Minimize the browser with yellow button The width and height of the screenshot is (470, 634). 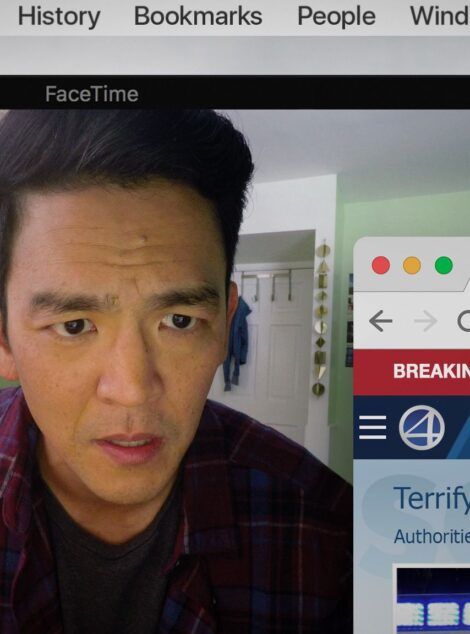[x=412, y=265]
